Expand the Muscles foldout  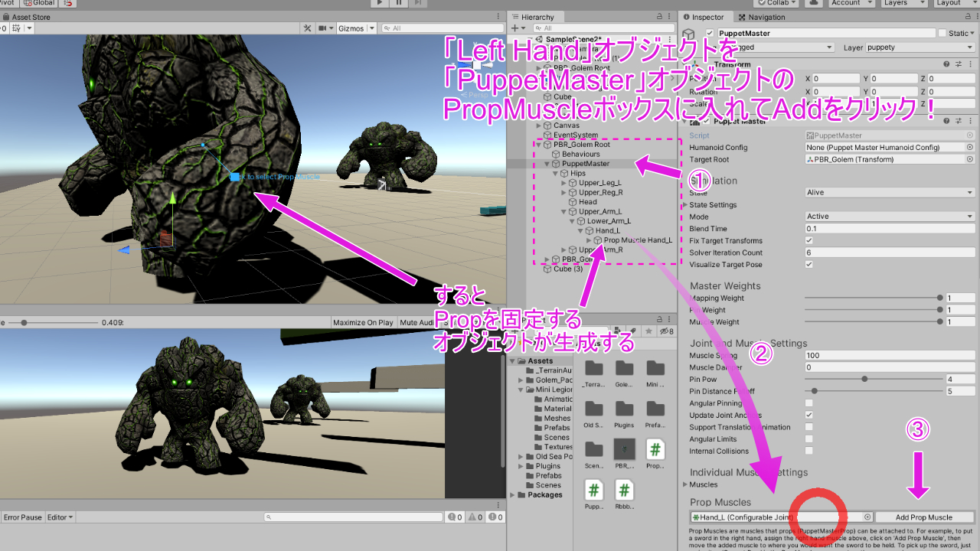point(685,484)
